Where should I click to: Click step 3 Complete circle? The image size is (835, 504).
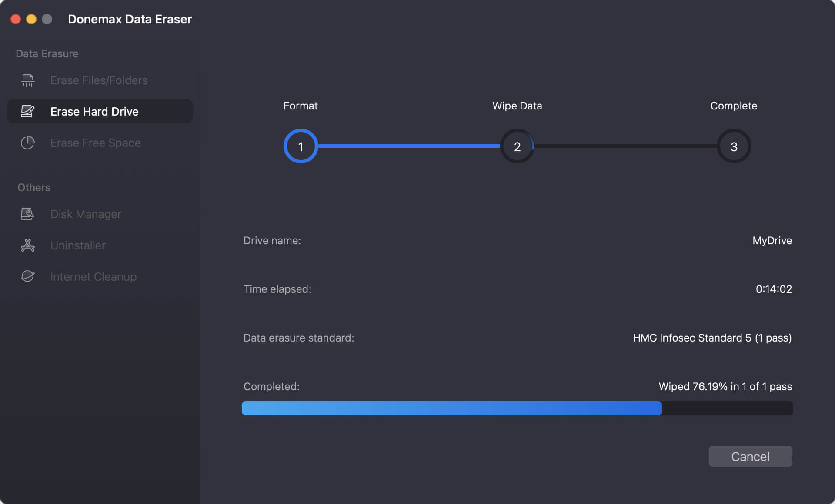tap(734, 146)
